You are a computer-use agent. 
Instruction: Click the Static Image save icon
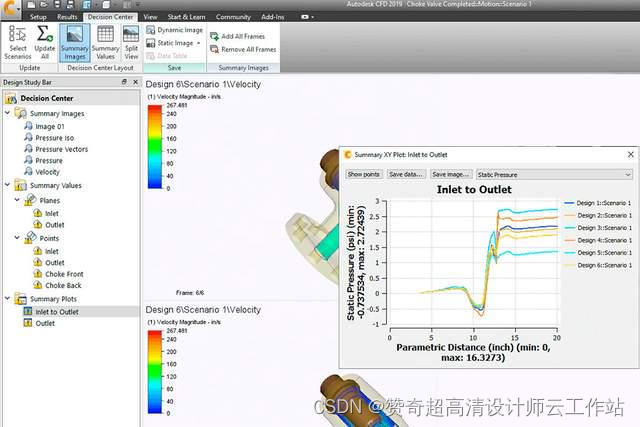pyautogui.click(x=151, y=43)
